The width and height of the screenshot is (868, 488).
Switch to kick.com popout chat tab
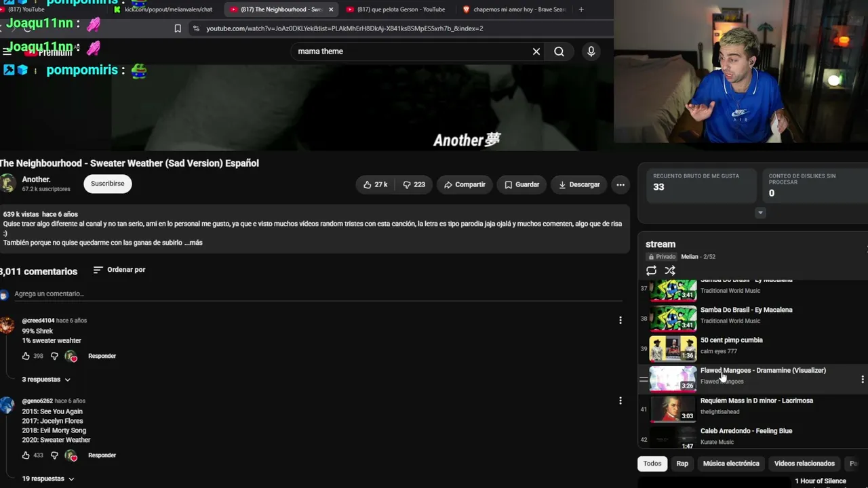(x=163, y=9)
